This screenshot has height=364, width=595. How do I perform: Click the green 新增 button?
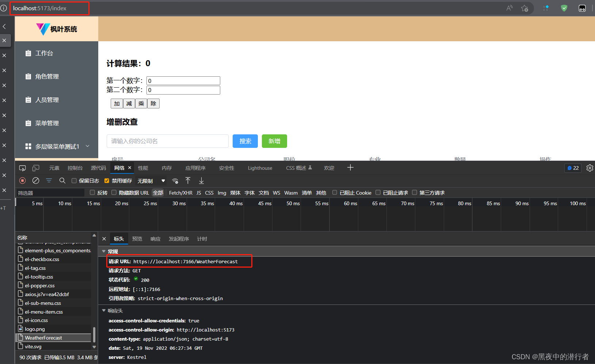tap(274, 141)
